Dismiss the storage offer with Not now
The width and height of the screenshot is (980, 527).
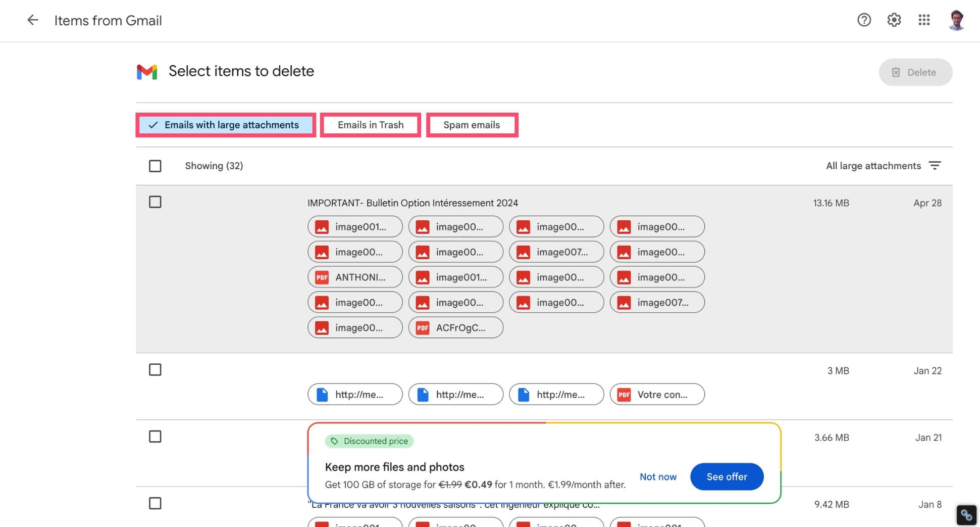pyautogui.click(x=658, y=476)
